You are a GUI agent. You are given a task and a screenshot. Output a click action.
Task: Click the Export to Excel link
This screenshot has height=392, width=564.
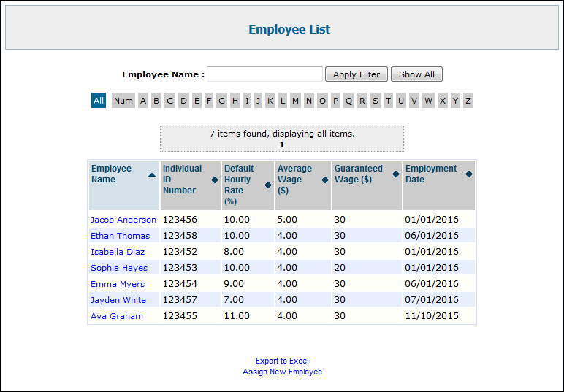[282, 361]
